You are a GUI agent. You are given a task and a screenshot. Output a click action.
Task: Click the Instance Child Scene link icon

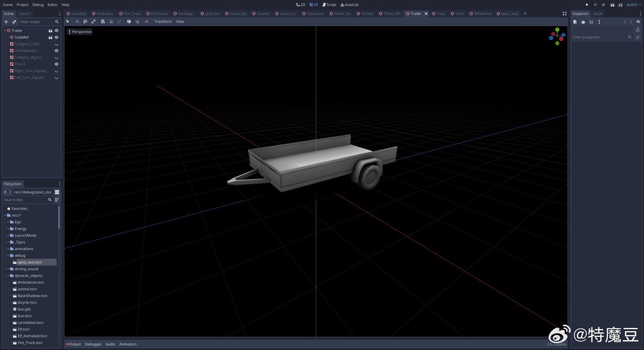[14, 22]
